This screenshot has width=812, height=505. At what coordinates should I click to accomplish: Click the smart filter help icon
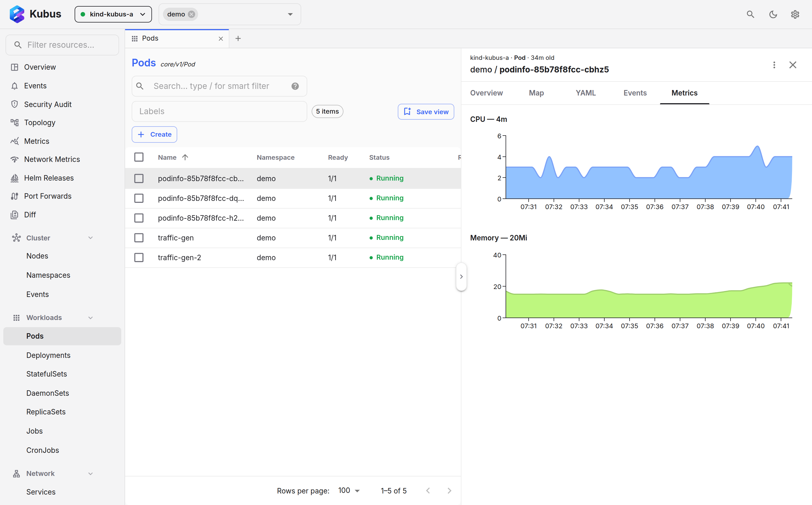coord(295,86)
